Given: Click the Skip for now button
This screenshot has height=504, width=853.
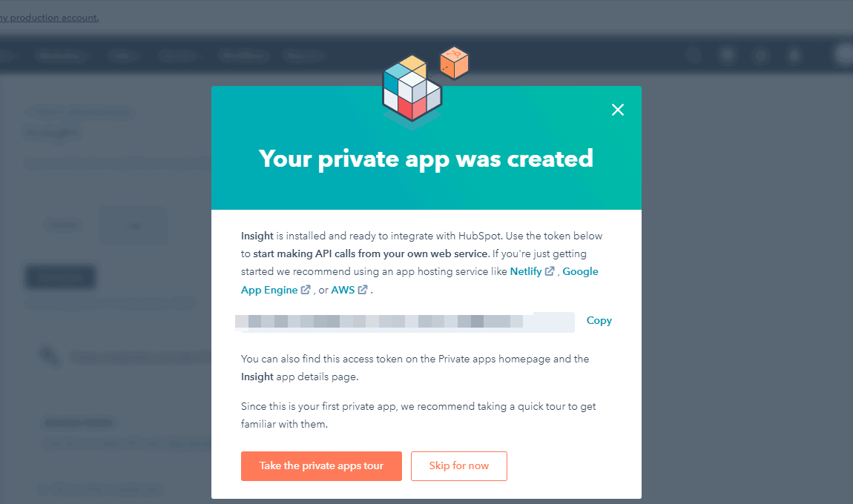Looking at the screenshot, I should tap(458, 466).
